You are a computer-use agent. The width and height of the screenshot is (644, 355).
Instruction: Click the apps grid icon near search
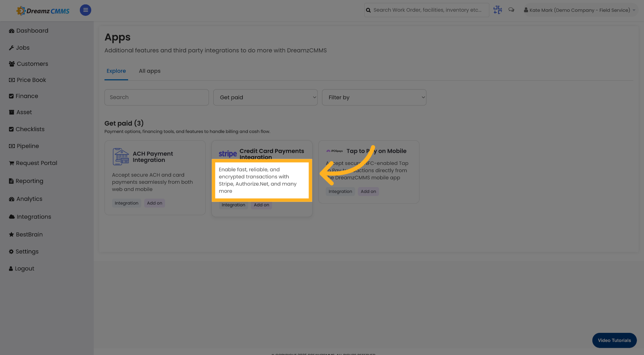(x=497, y=10)
